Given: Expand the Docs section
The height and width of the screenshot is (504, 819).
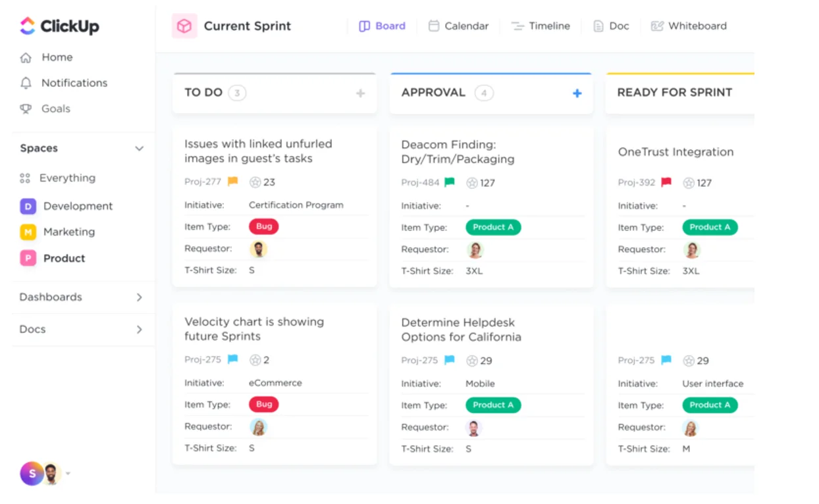Looking at the screenshot, I should 139,330.
